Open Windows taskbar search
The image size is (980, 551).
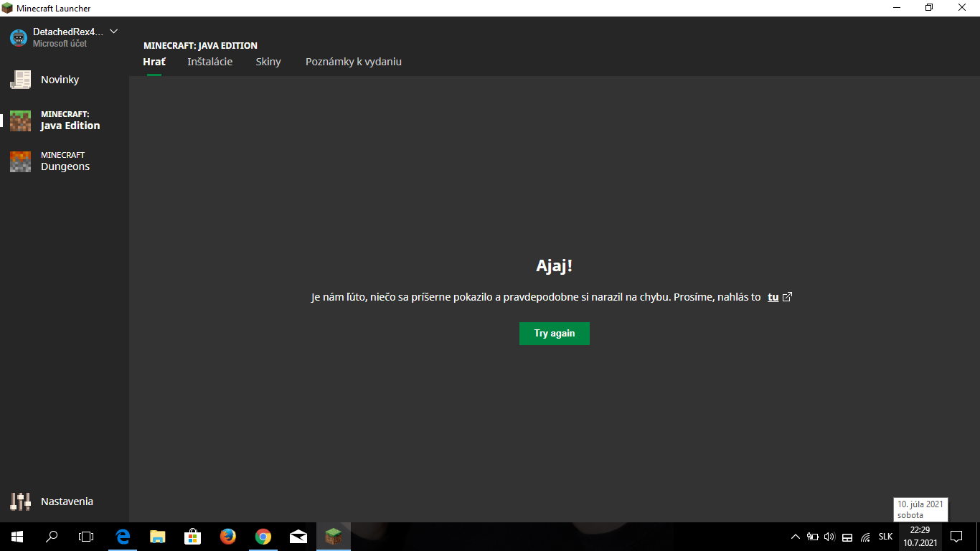[52, 537]
